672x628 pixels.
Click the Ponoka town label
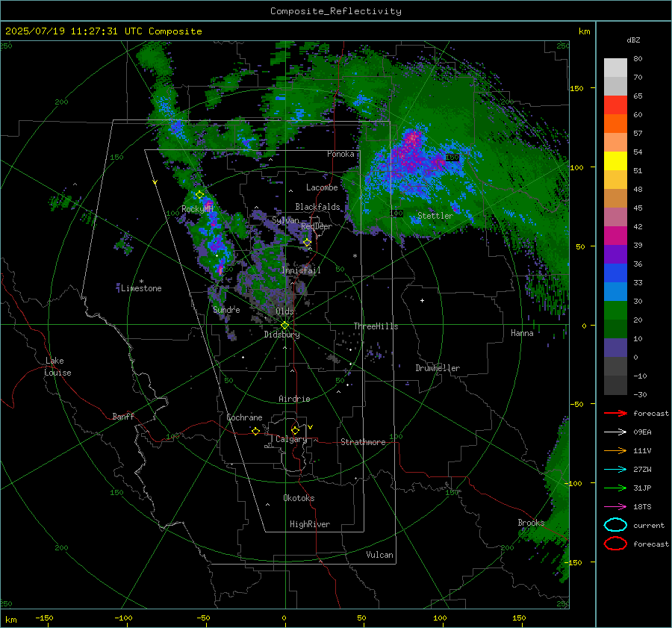pyautogui.click(x=340, y=154)
